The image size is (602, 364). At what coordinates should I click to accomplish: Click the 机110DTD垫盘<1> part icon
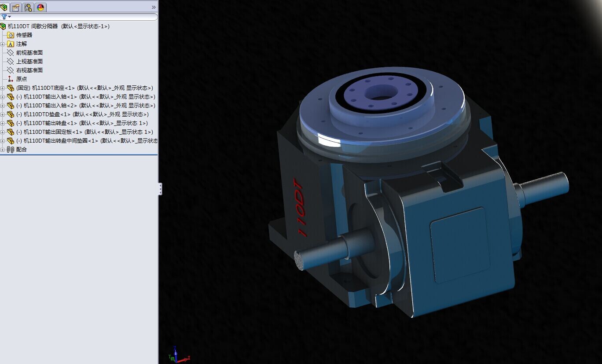[x=11, y=114]
